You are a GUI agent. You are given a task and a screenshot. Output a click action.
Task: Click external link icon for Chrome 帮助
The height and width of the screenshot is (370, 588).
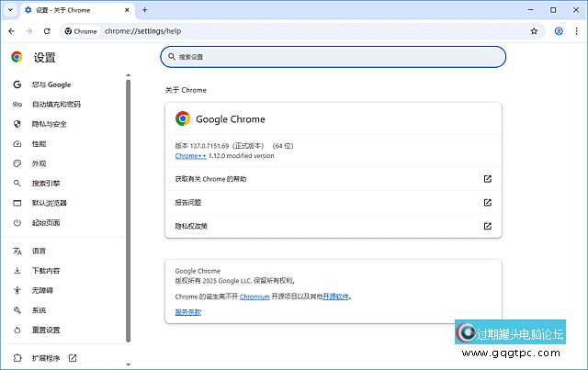click(488, 179)
